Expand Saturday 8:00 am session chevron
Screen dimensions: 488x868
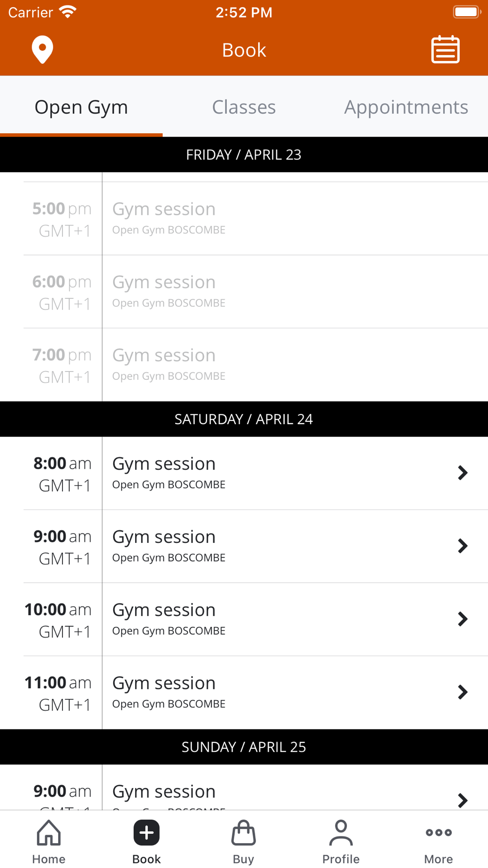[x=463, y=473]
